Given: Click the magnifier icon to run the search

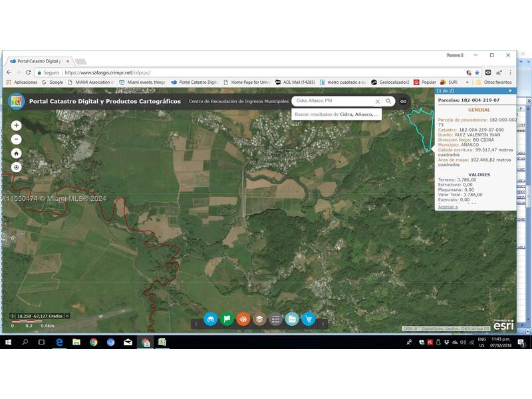Looking at the screenshot, I should (x=388, y=101).
